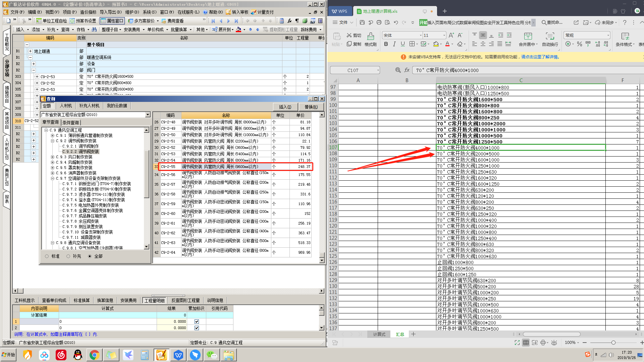Select the 补充 radio button
The height and width of the screenshot is (362, 644).
pos(68,256)
